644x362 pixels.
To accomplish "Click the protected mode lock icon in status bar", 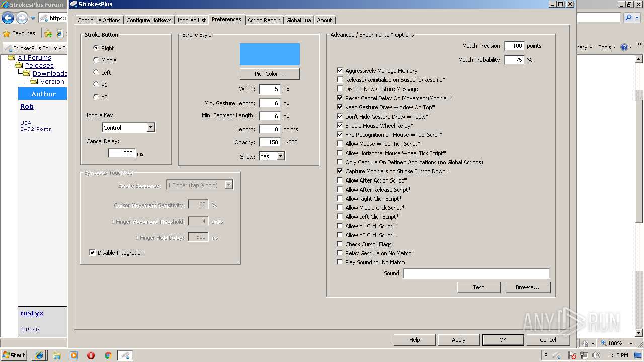I will pos(586,343).
